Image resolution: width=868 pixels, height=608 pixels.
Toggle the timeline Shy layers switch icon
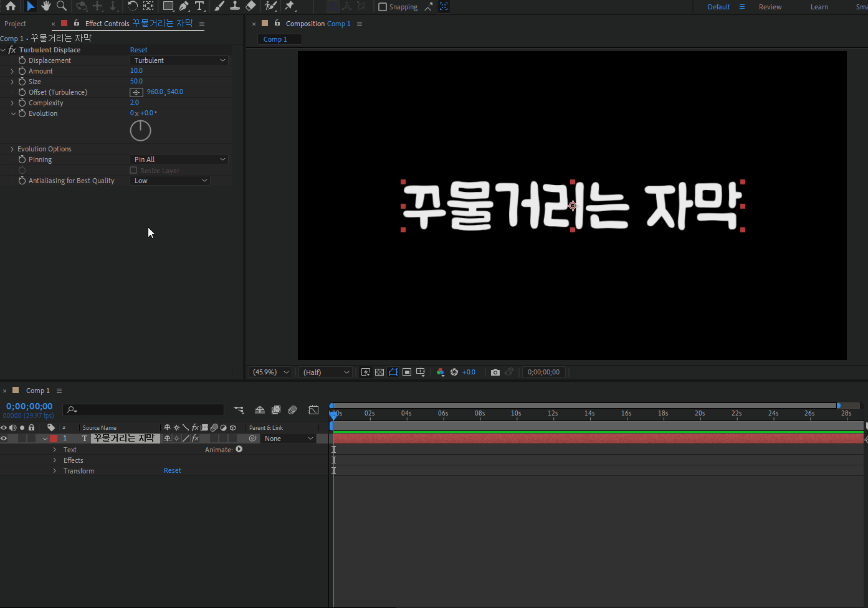pos(260,410)
